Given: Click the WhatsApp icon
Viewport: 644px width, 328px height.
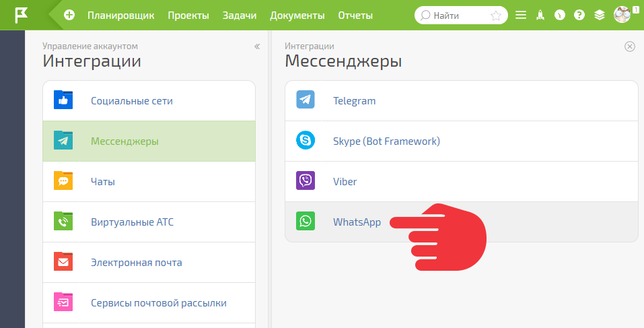Looking at the screenshot, I should click(x=306, y=221).
